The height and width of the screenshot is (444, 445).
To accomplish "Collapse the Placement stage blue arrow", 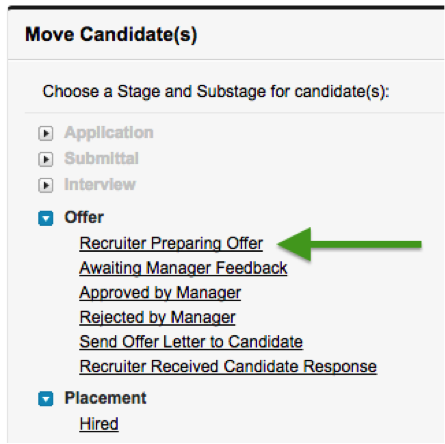I will click(x=46, y=399).
